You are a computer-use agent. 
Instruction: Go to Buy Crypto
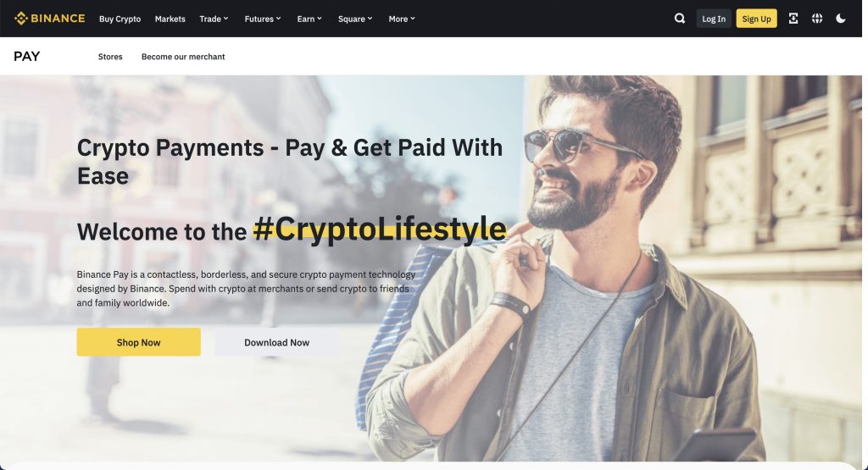pos(120,19)
